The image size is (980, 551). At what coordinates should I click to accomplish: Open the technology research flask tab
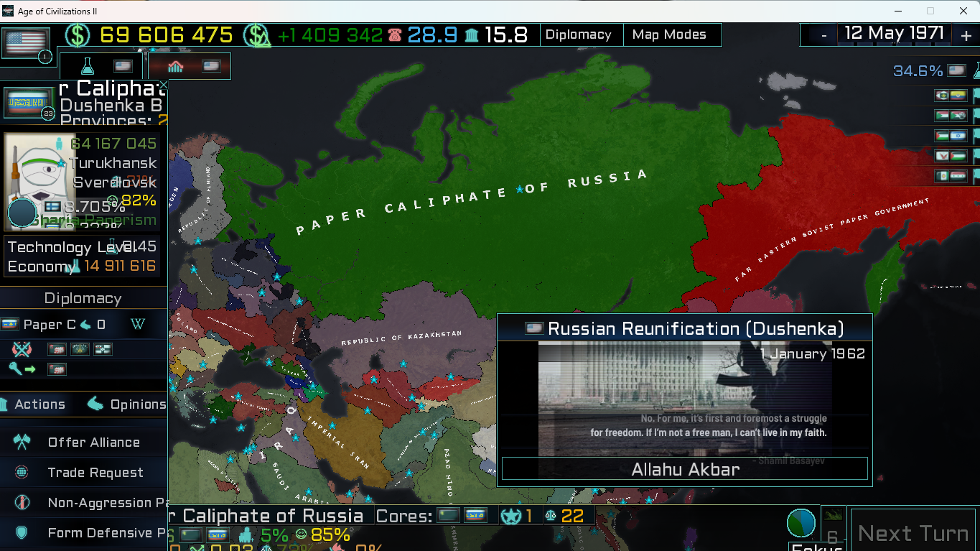click(88, 66)
